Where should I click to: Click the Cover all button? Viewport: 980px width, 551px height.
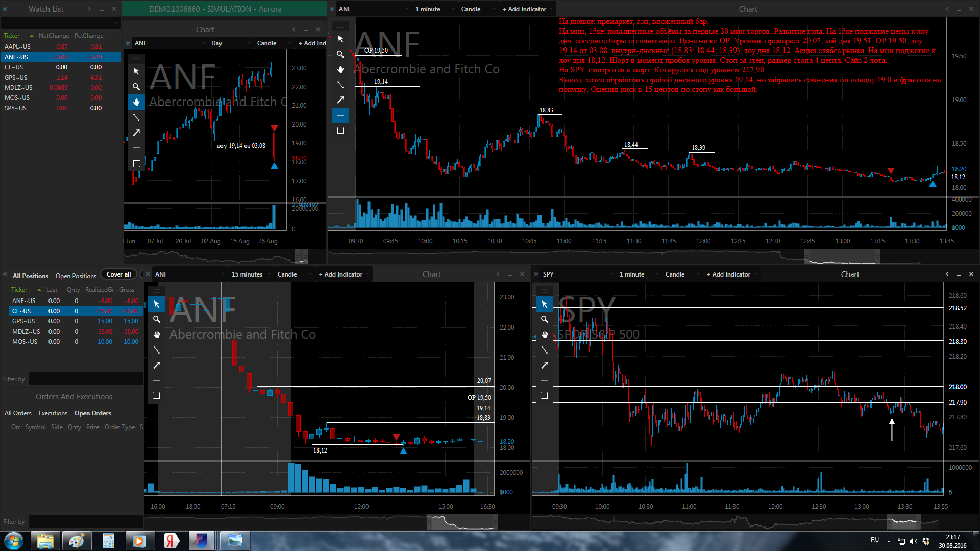pyautogui.click(x=118, y=274)
